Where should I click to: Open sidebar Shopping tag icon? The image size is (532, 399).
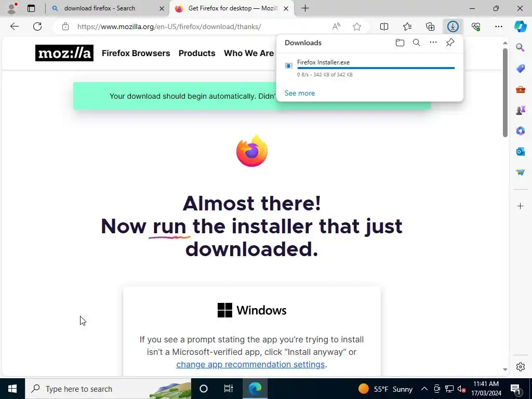(521, 68)
